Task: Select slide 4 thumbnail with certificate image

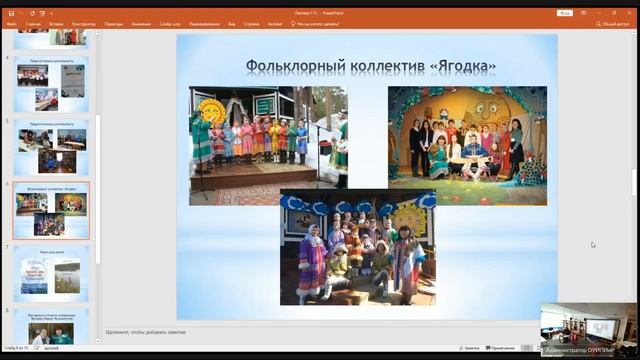Action: point(51,84)
